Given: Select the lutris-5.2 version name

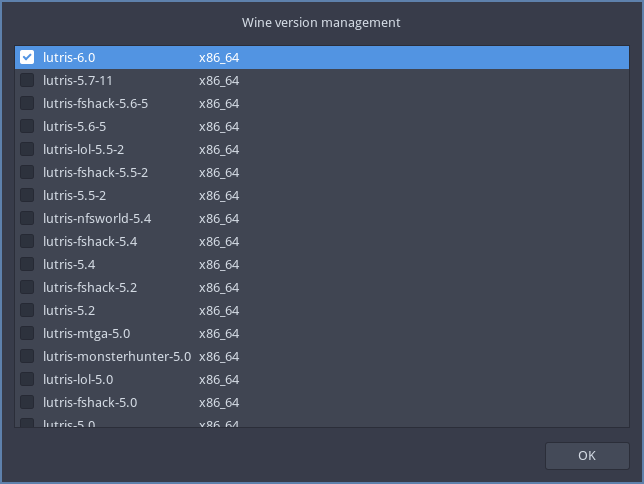Looking at the screenshot, I should 69,311.
